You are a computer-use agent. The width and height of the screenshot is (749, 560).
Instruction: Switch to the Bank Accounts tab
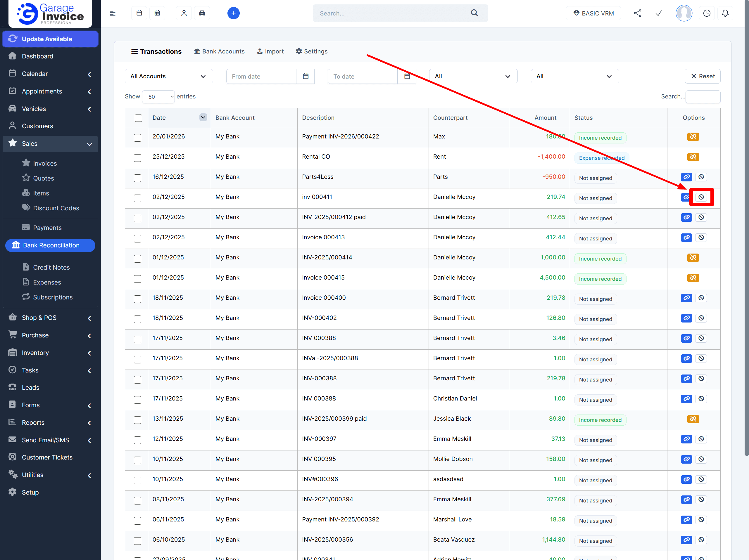[x=219, y=51]
